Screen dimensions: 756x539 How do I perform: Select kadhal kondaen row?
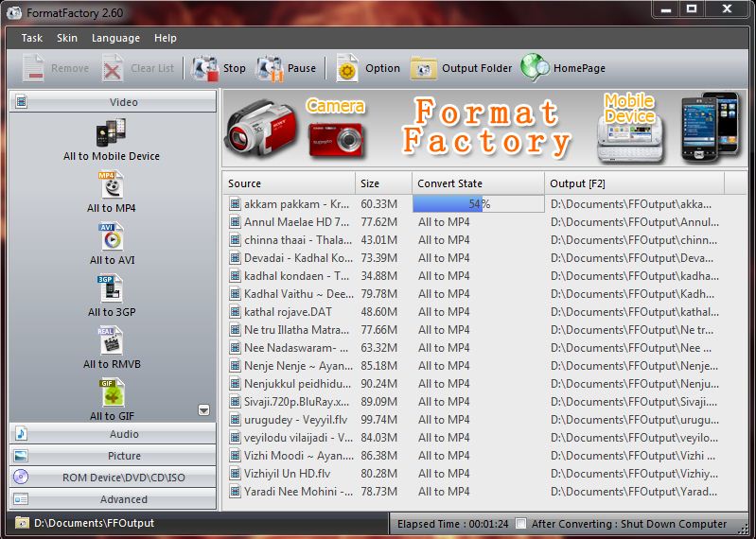(x=484, y=276)
